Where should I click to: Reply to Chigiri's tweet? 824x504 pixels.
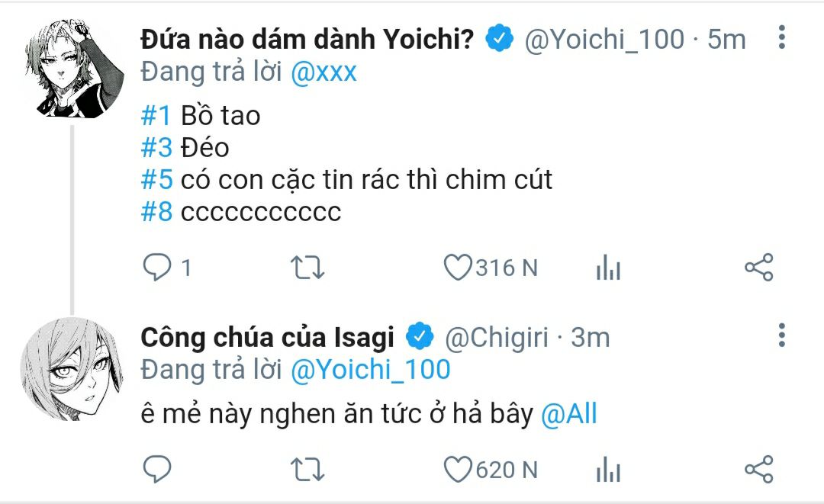pyautogui.click(x=157, y=469)
